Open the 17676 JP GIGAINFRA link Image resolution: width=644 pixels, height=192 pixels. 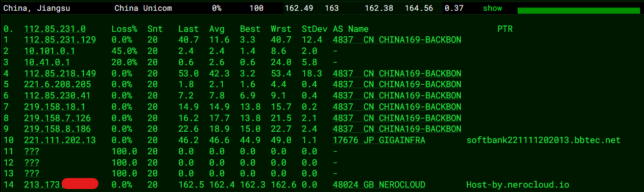click(379, 140)
